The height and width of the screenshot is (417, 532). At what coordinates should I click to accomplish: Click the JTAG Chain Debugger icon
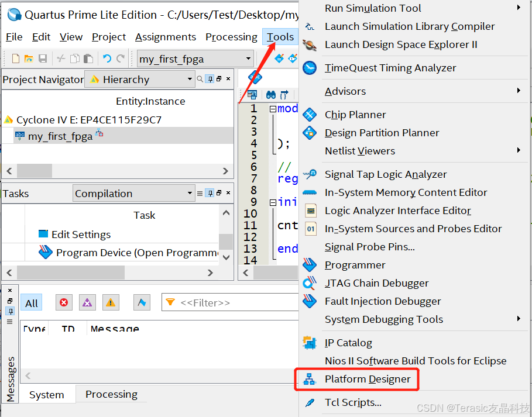point(310,283)
